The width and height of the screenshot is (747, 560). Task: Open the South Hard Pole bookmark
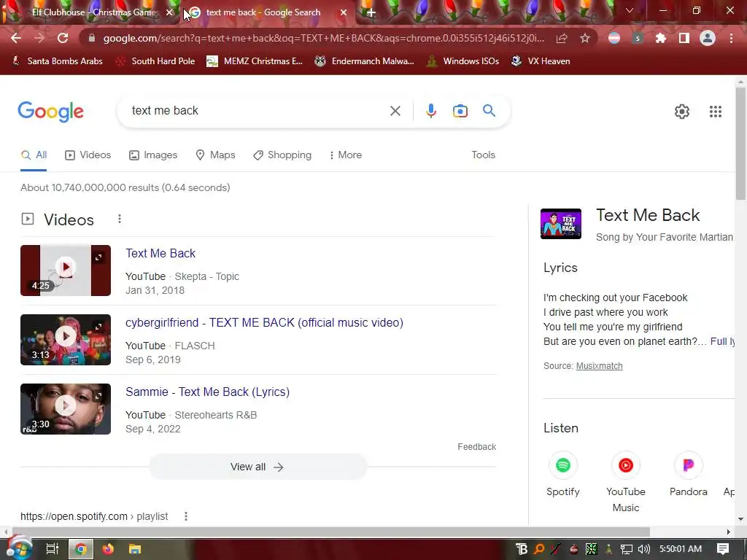(155, 61)
